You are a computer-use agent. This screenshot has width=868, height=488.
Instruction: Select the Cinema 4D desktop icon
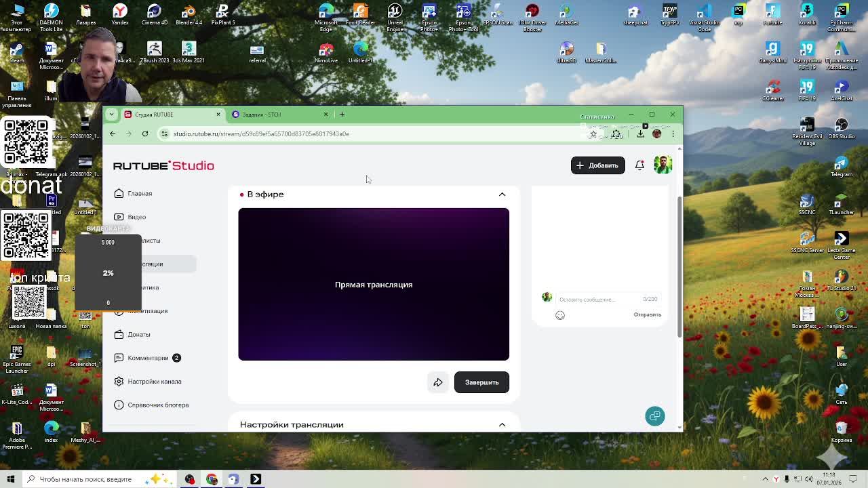pos(154,14)
